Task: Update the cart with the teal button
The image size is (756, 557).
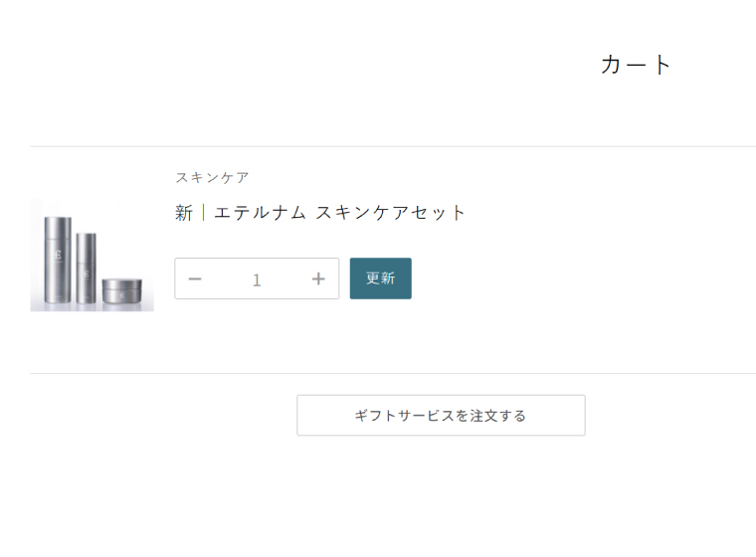Action: point(380,278)
